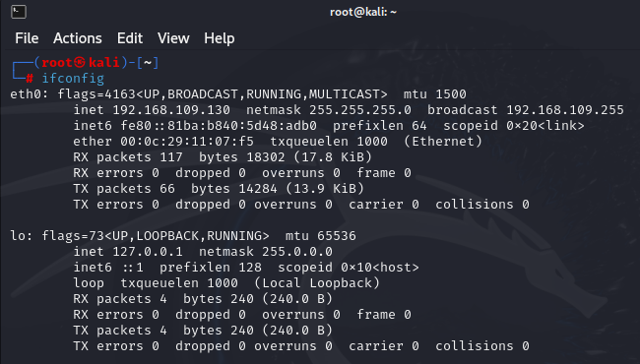Open the File menu
This screenshot has width=640, height=364.
pyautogui.click(x=27, y=38)
